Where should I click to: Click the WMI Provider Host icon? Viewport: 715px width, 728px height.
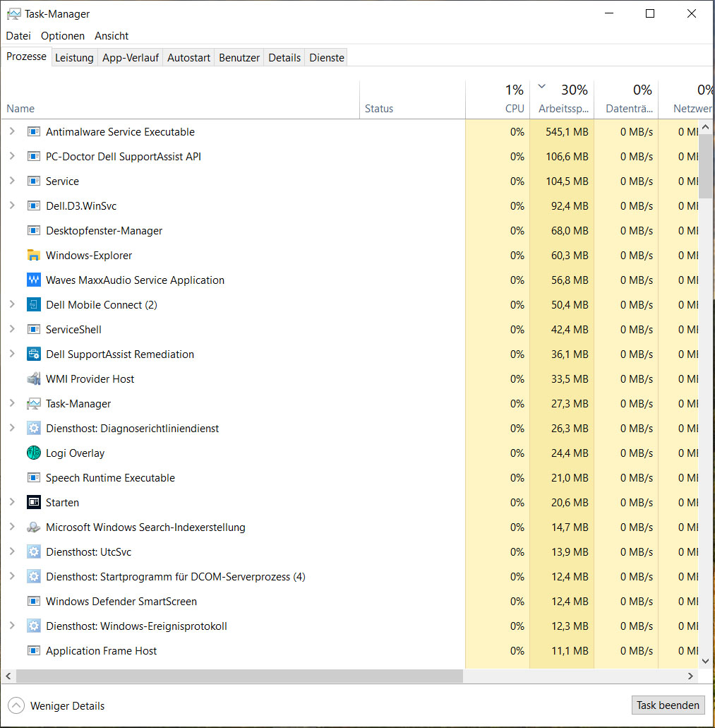(33, 379)
